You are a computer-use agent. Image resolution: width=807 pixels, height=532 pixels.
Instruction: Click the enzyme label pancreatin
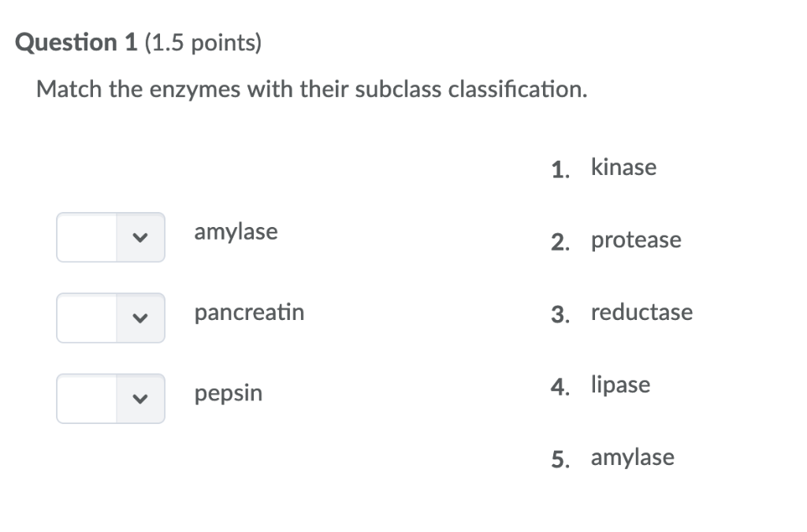coord(249,312)
